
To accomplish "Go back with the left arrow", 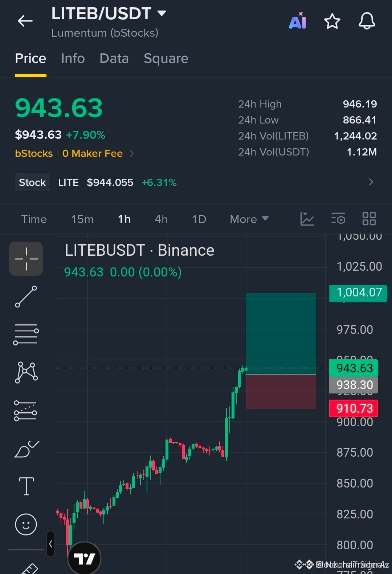I will coord(25,21).
